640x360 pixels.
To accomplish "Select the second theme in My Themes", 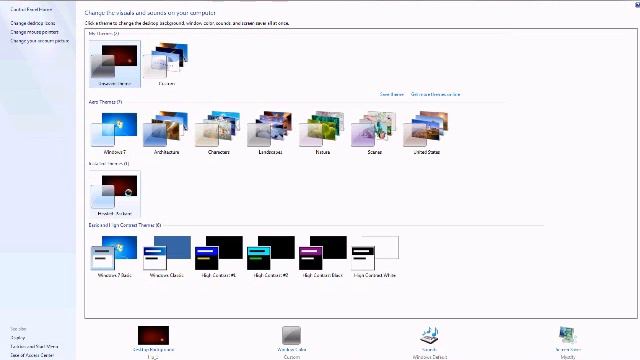I will 167,64.
